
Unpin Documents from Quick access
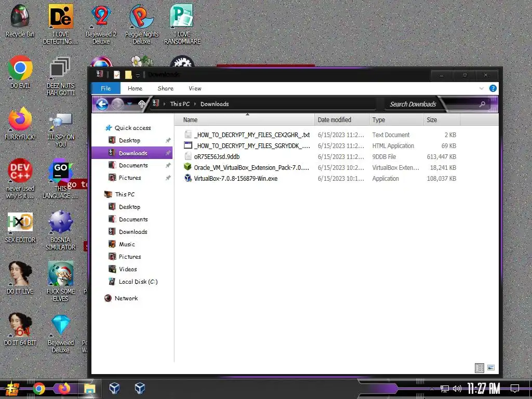tap(168, 165)
